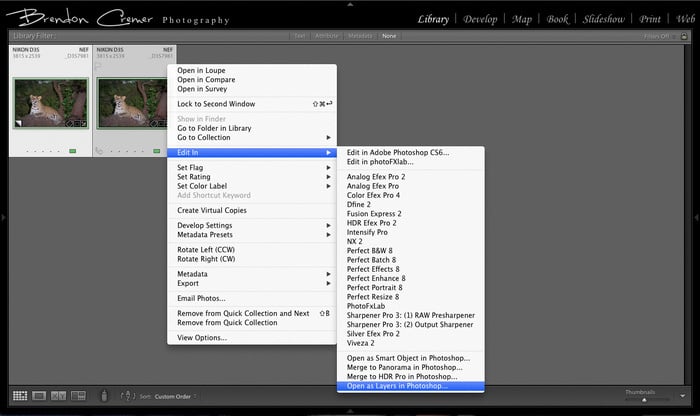Viewport: 700px width, 416px height.
Task: Open Go to Collection submenu
Action: pos(252,137)
